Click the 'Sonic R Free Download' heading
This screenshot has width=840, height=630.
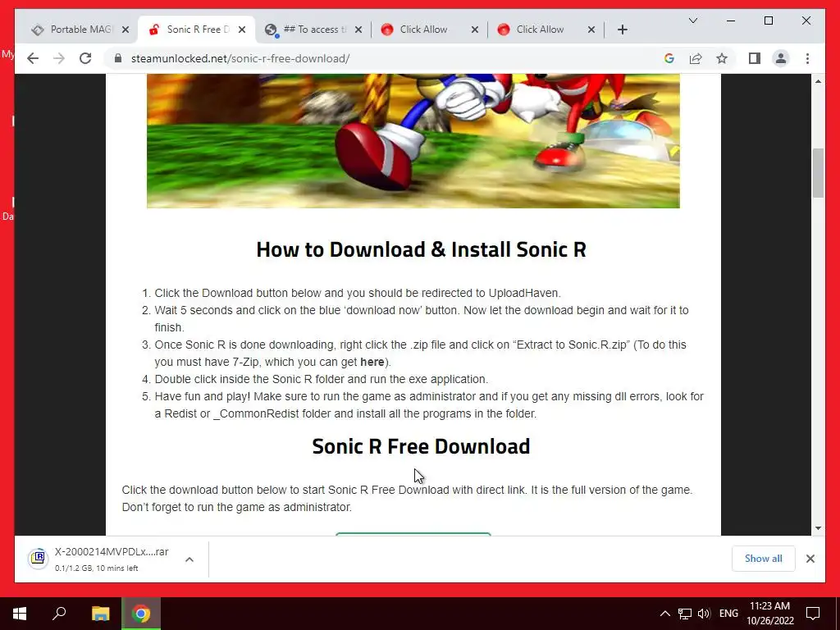pyautogui.click(x=421, y=446)
